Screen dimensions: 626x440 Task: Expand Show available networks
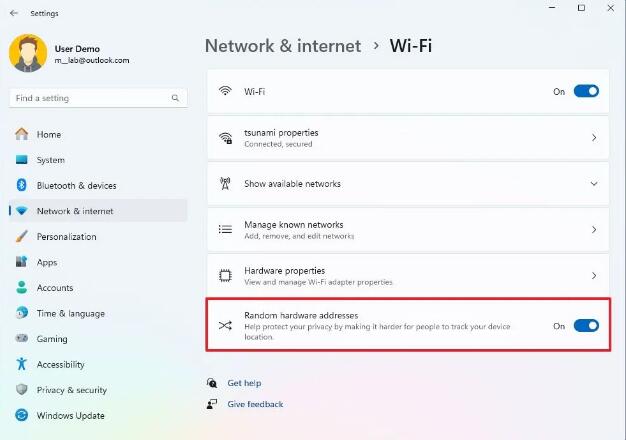click(594, 184)
